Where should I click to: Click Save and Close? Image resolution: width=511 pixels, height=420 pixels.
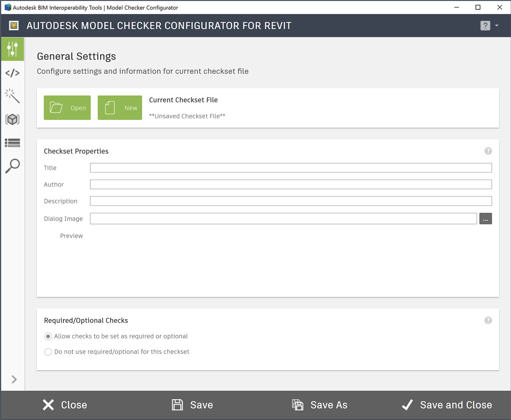[447, 405]
